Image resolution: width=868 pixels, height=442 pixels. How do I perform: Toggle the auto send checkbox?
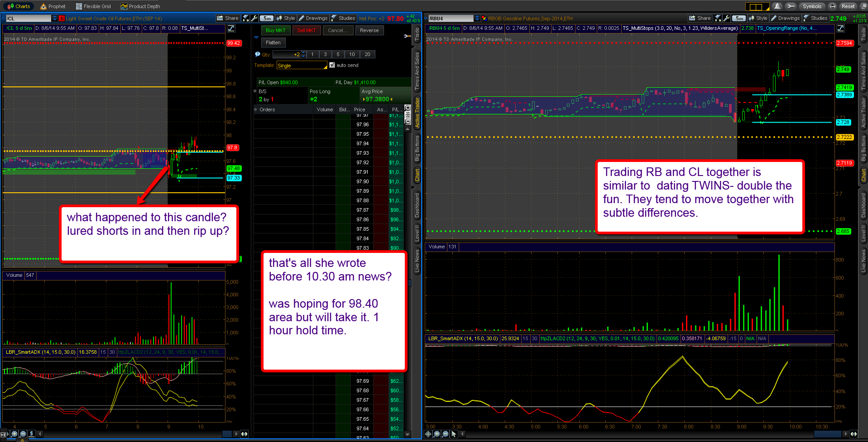click(332, 65)
